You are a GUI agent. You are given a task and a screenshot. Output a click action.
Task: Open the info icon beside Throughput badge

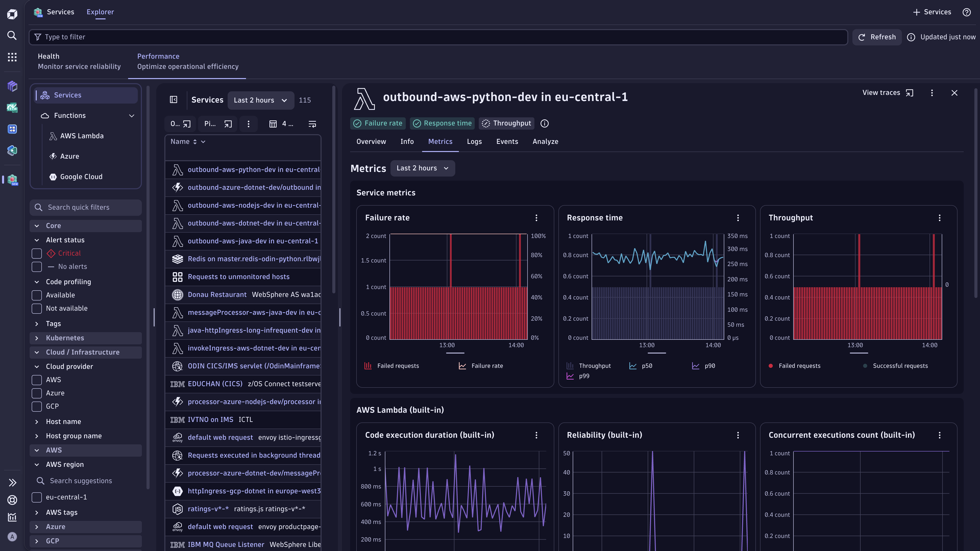click(544, 123)
